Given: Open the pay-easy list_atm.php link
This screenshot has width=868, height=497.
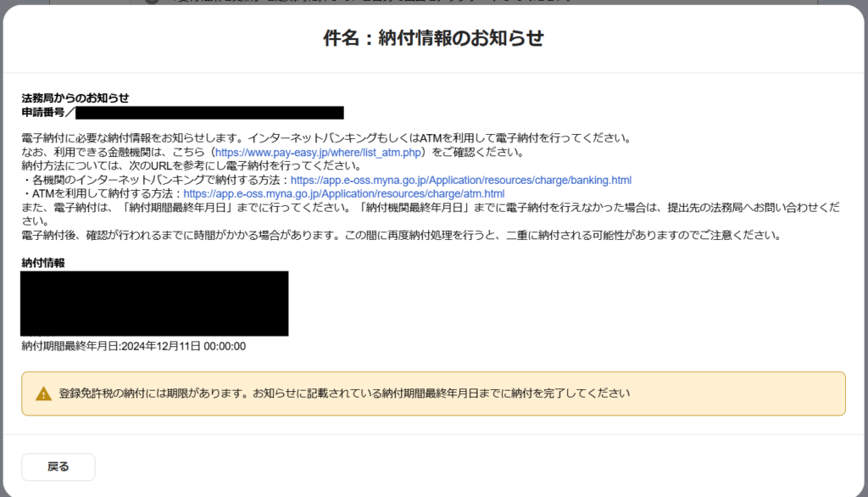Looking at the screenshot, I should pos(319,153).
